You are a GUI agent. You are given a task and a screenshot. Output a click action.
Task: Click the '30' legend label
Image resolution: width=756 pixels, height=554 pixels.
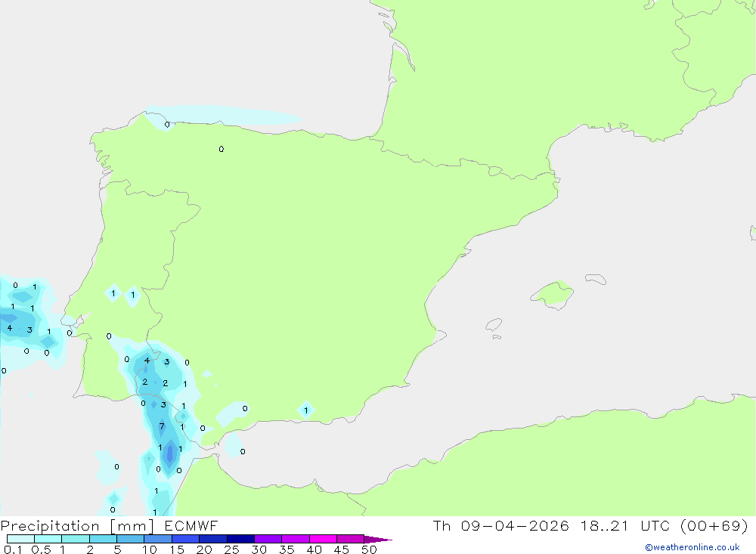(259, 549)
